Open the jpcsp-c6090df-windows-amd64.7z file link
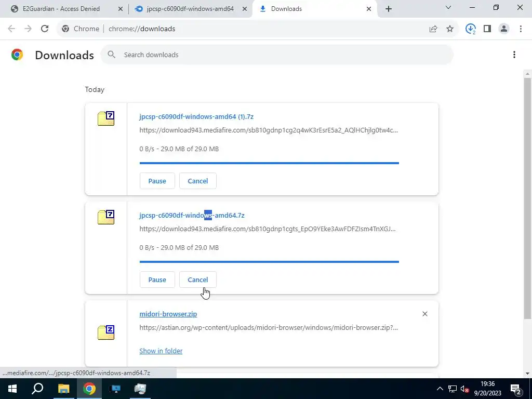The height and width of the screenshot is (399, 532). pyautogui.click(x=192, y=216)
